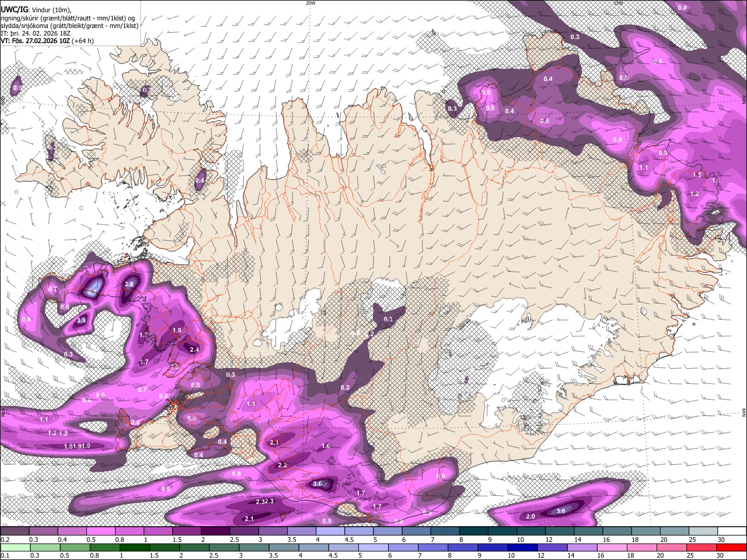This screenshot has width=747, height=560.
Task: Click the 'IT: þri. 24. 02. 2026 18Z' line
Action: click(34, 33)
